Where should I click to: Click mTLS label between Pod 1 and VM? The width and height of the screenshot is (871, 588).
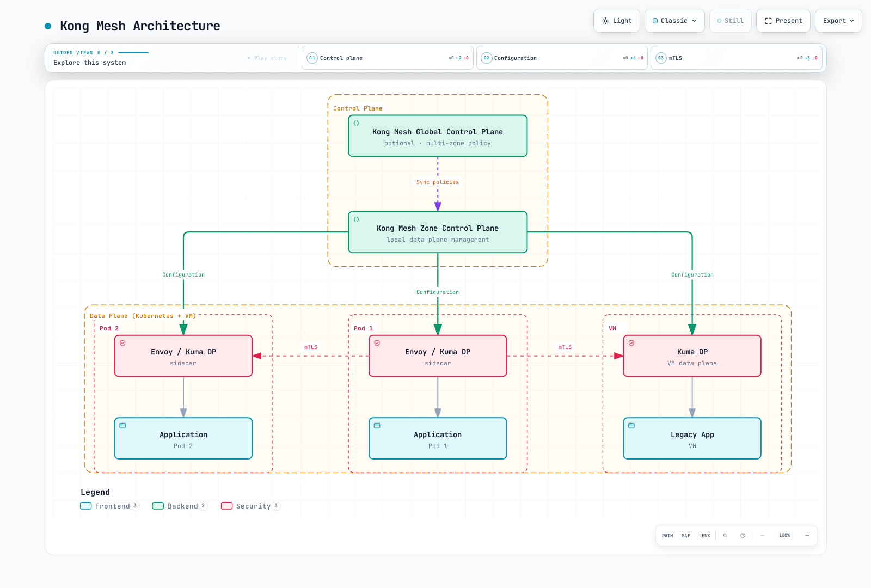point(565,347)
